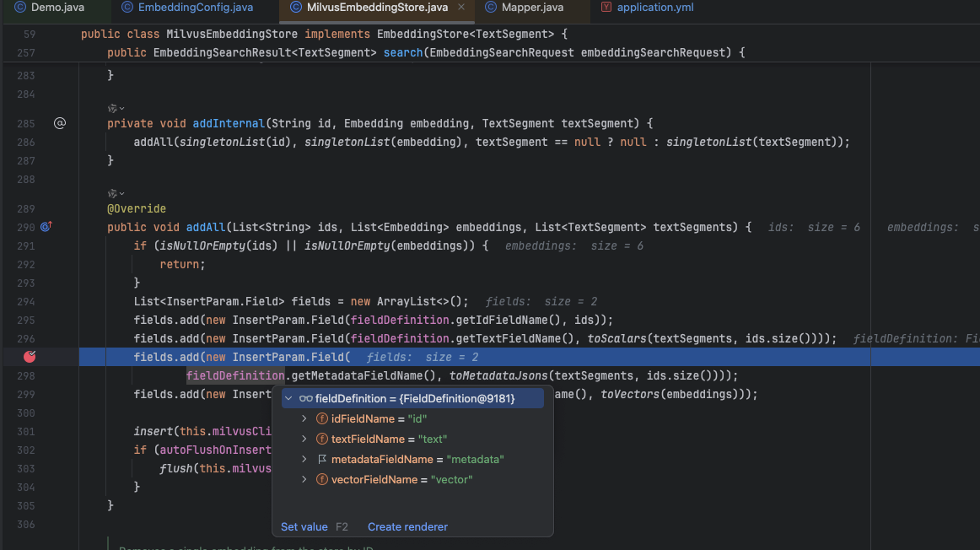Open the inlay hint dropdown above @Override
980x550 pixels.
point(116,194)
